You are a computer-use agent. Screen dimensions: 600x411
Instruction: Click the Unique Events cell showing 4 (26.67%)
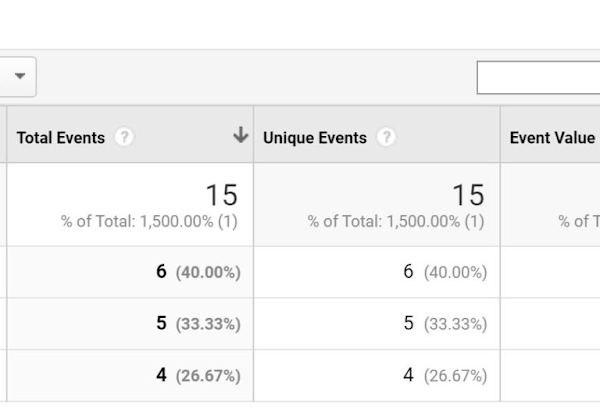(444, 376)
